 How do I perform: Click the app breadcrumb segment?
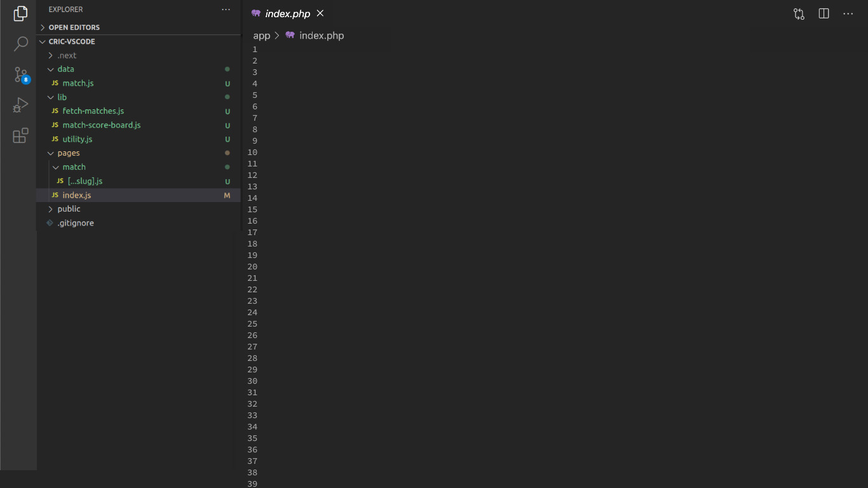tap(262, 36)
